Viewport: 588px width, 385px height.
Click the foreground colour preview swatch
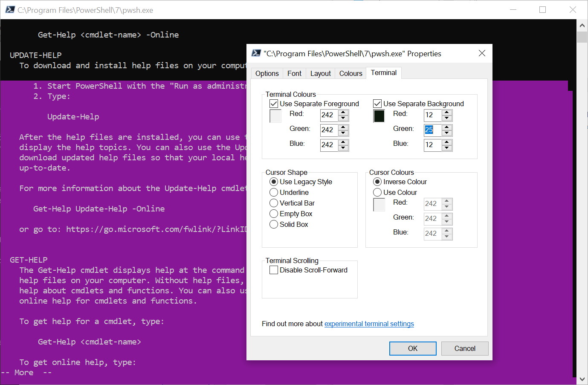coord(275,116)
